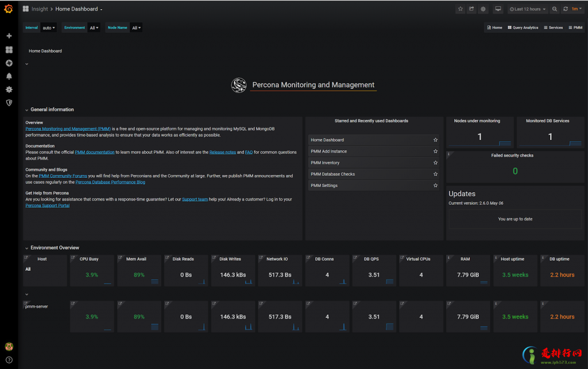Star this dashboard using the top bar star
Screen dimensions: 588x369
click(x=461, y=9)
